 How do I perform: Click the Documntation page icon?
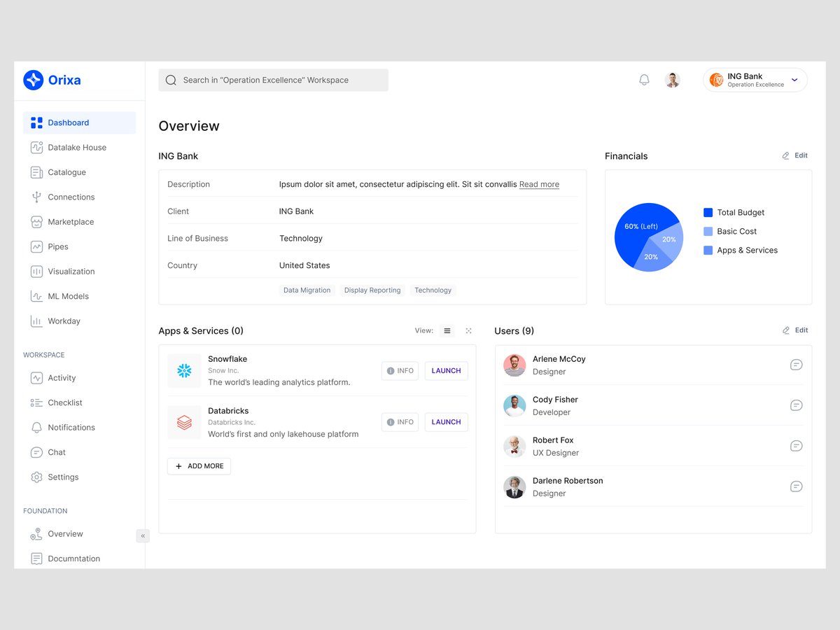(36, 559)
